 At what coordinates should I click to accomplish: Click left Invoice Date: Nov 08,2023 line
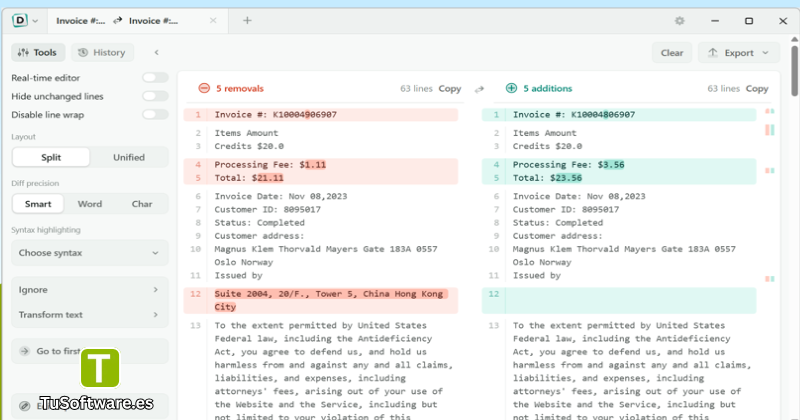tap(281, 196)
